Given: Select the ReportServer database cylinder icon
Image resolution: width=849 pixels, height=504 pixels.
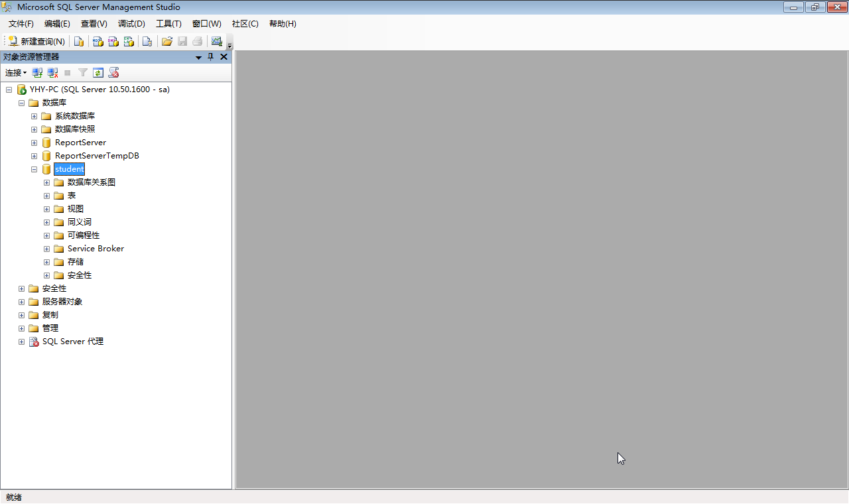Looking at the screenshot, I should click(46, 143).
